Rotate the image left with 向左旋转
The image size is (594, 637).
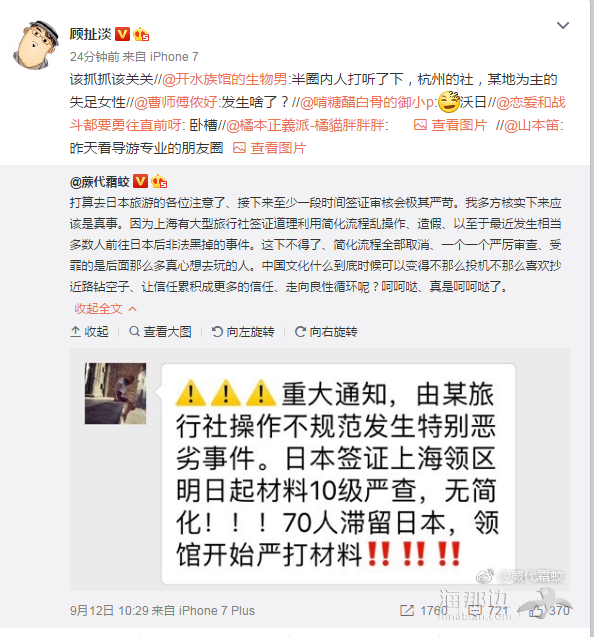(x=243, y=332)
